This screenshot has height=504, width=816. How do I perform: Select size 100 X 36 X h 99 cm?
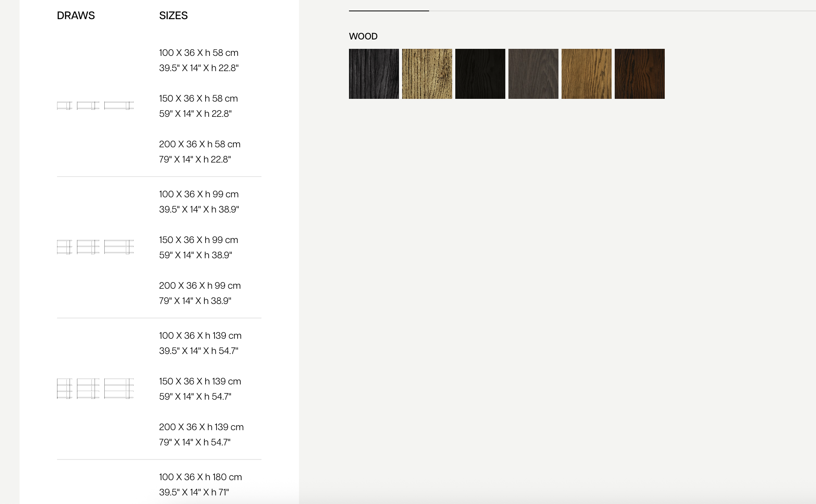coord(199,194)
